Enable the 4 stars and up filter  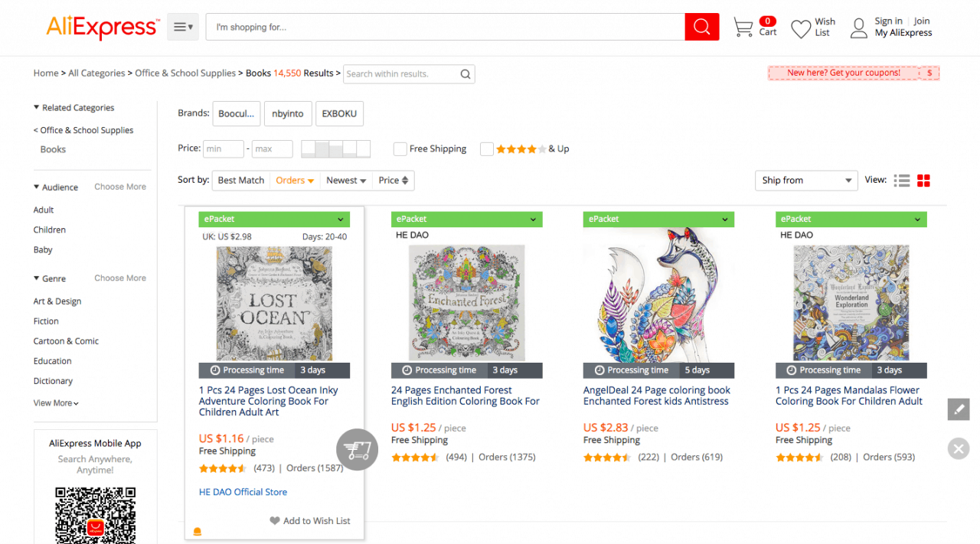(x=487, y=148)
